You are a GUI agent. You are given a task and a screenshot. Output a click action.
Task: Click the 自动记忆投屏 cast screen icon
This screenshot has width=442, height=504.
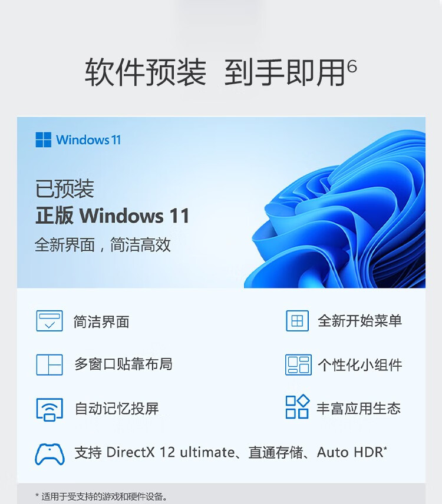click(x=50, y=409)
